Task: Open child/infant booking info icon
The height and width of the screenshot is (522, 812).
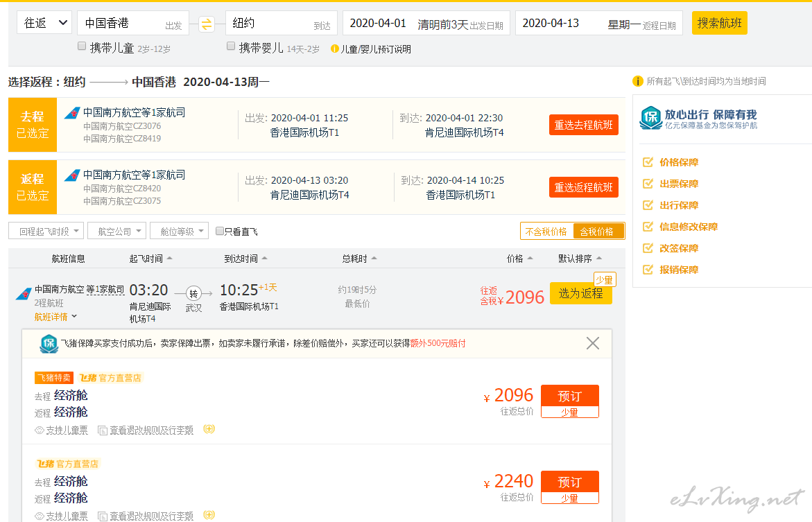Action: [334, 49]
